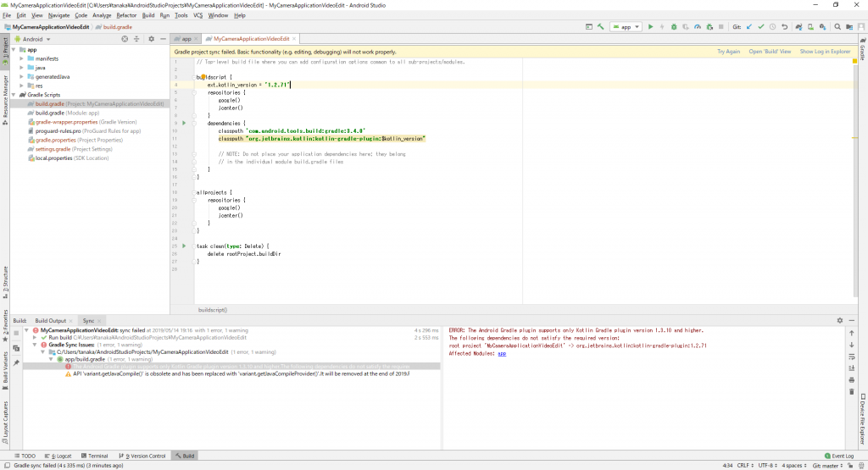Viewport: 868px width, 470px height.
Task: Toggle the Resource Manager side tab
Action: click(5, 100)
